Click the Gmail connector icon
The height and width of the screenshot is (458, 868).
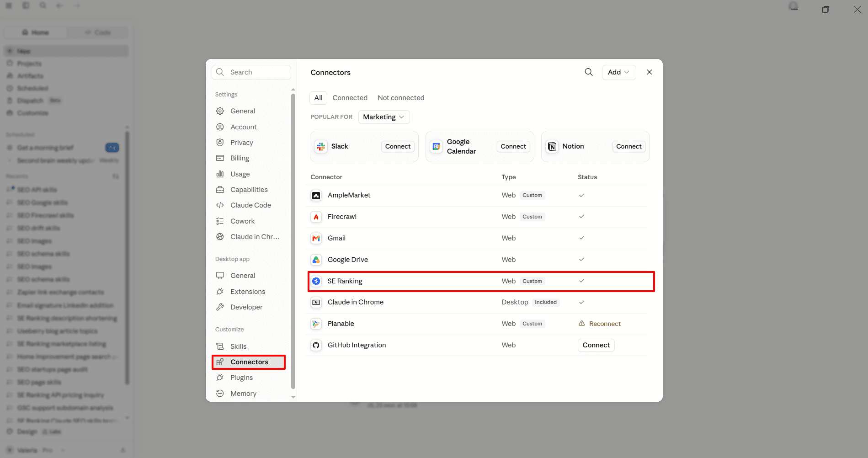coord(316,238)
